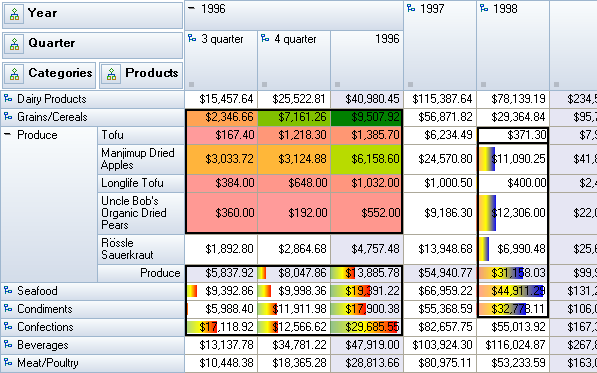Click the Categories hierarchy icon

click(x=14, y=74)
